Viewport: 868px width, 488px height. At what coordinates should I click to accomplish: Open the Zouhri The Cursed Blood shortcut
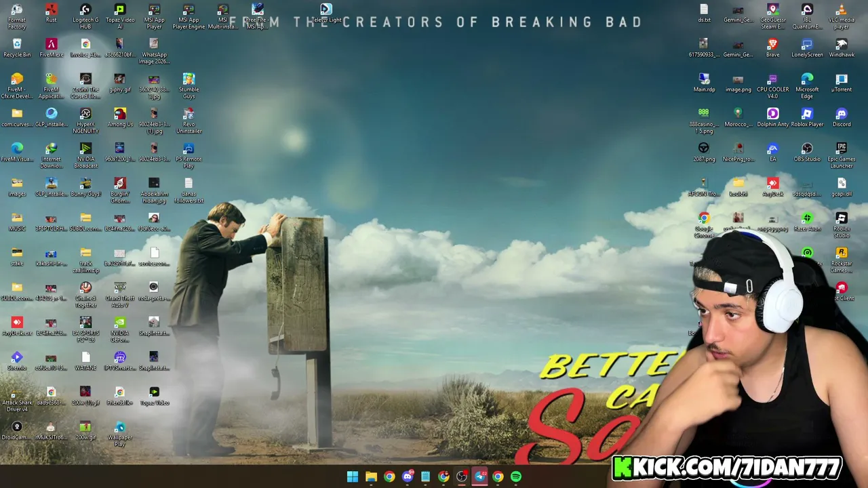click(x=85, y=86)
